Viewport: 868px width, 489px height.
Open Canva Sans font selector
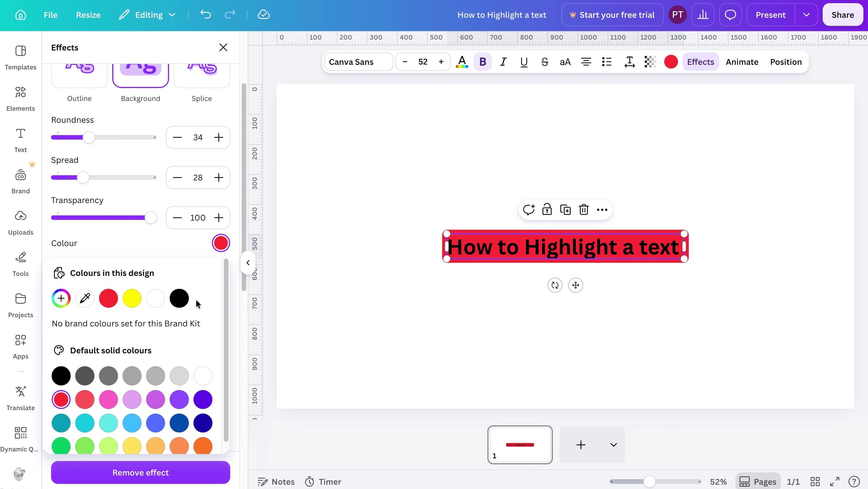pyautogui.click(x=359, y=62)
